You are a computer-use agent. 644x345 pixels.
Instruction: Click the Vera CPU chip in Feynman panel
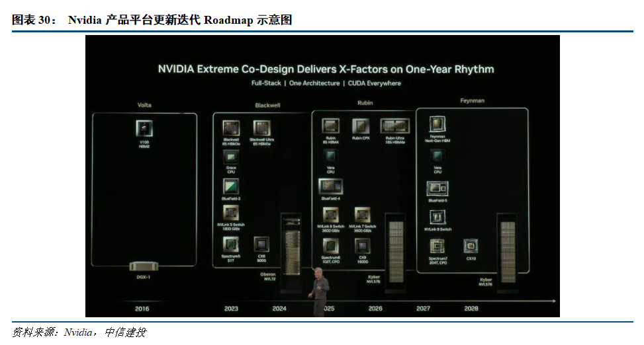tap(437, 156)
